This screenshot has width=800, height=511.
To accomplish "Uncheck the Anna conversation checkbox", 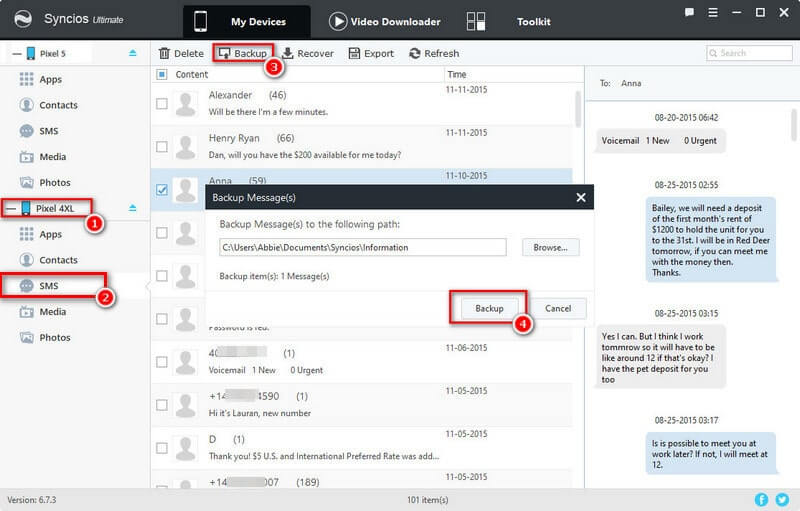I will coord(162,189).
